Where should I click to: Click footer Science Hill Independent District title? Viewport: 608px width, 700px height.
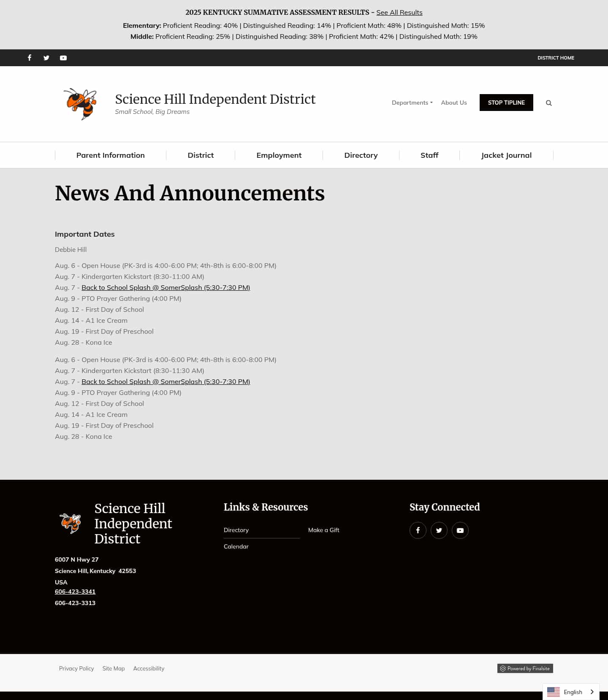click(x=133, y=523)
